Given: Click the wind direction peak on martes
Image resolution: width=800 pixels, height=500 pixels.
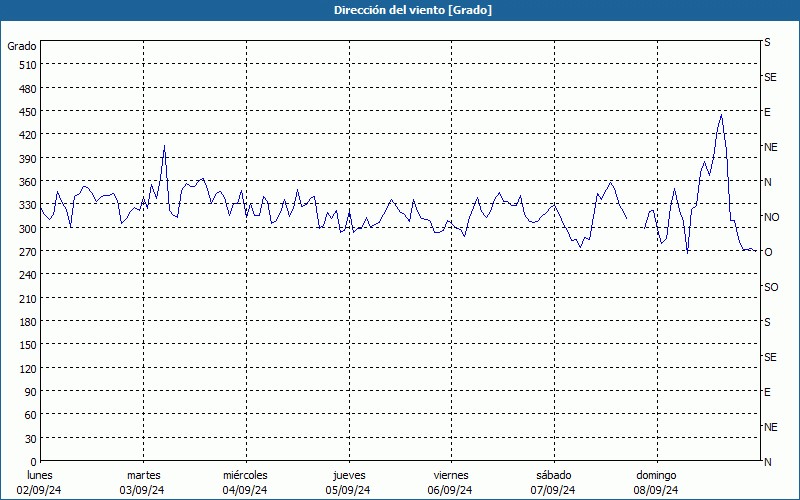Looking at the screenshot, I should 164,146.
